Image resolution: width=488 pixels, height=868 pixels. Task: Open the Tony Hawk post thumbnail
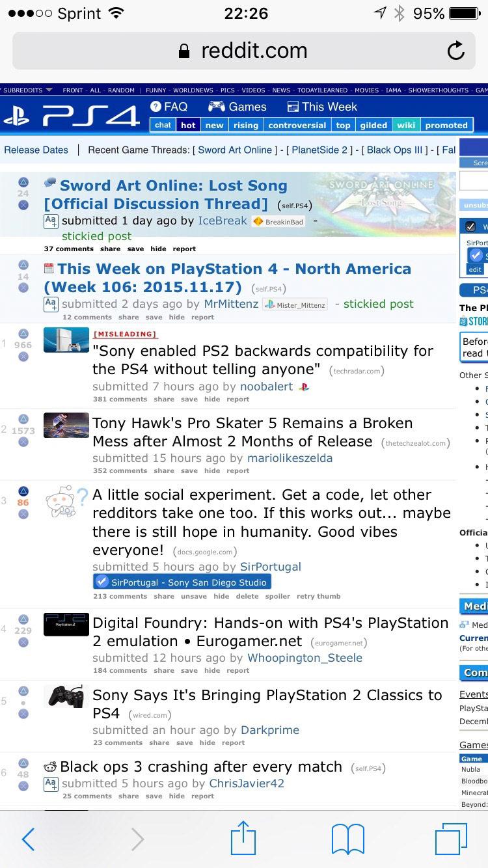[66, 426]
